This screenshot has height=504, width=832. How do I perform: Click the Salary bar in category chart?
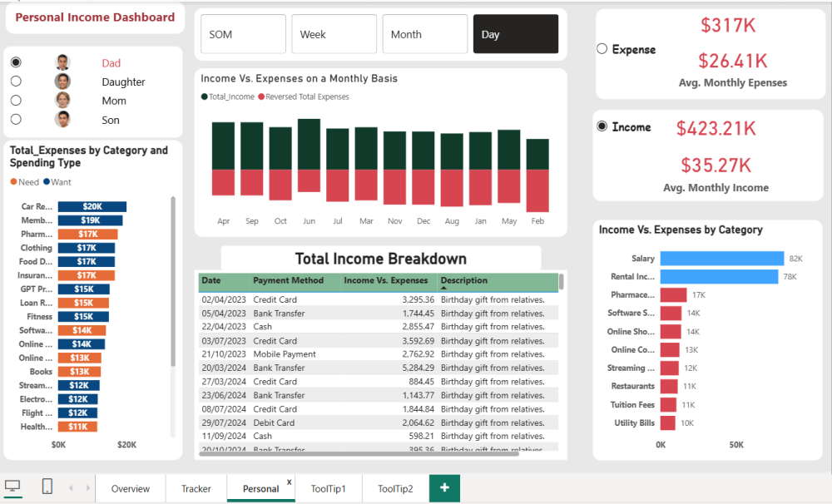point(721,259)
